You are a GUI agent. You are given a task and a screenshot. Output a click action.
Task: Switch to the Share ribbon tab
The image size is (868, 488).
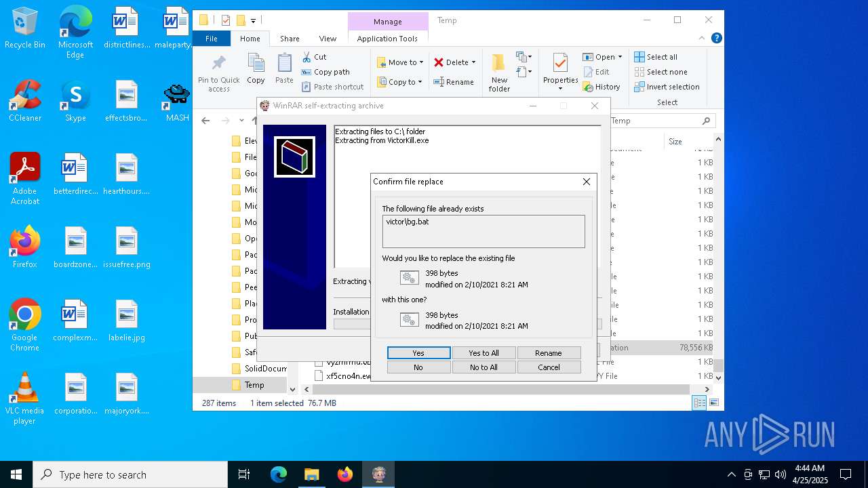click(x=290, y=39)
